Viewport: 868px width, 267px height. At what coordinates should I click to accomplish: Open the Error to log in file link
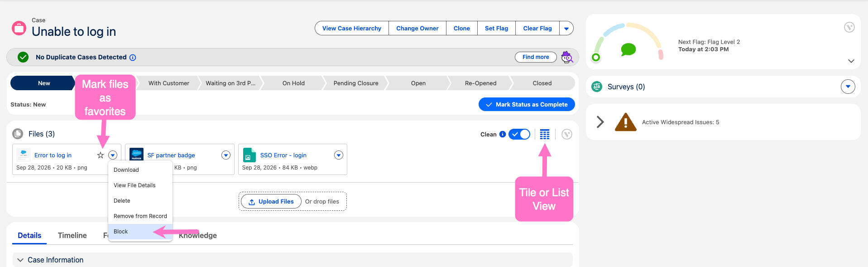tap(53, 155)
